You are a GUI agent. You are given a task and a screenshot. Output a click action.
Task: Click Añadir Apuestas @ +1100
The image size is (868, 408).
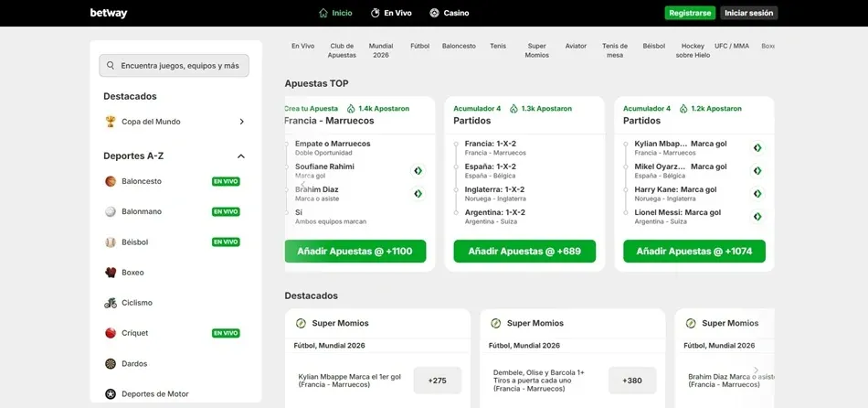point(355,252)
